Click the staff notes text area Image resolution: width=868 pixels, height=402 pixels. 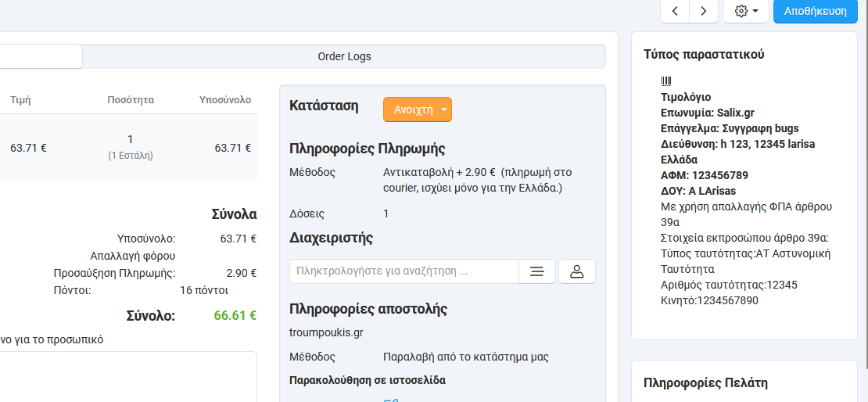pos(128,376)
